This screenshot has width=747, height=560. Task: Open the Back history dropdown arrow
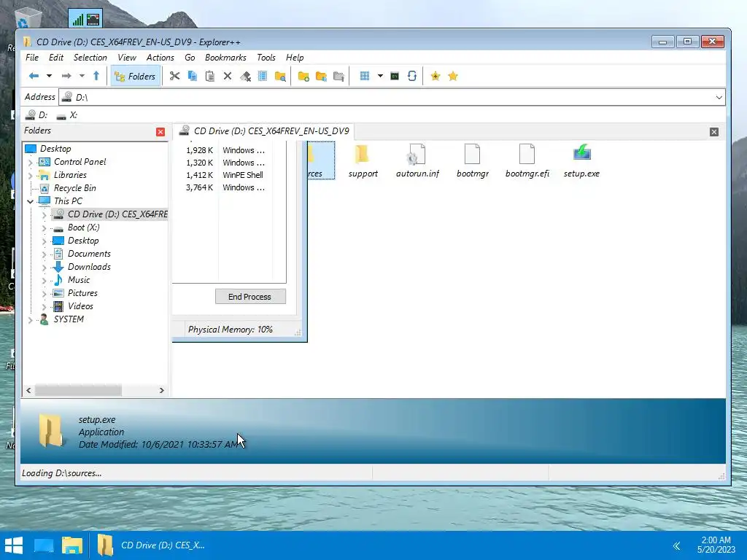pyautogui.click(x=49, y=76)
